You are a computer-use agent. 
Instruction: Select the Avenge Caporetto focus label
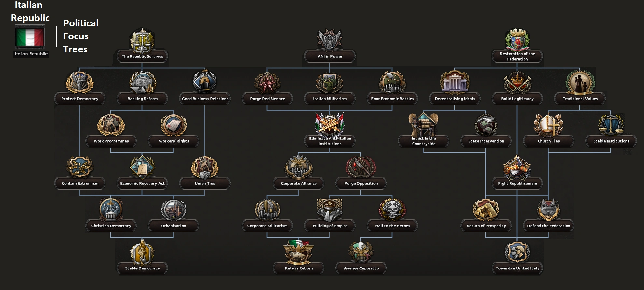tap(361, 268)
